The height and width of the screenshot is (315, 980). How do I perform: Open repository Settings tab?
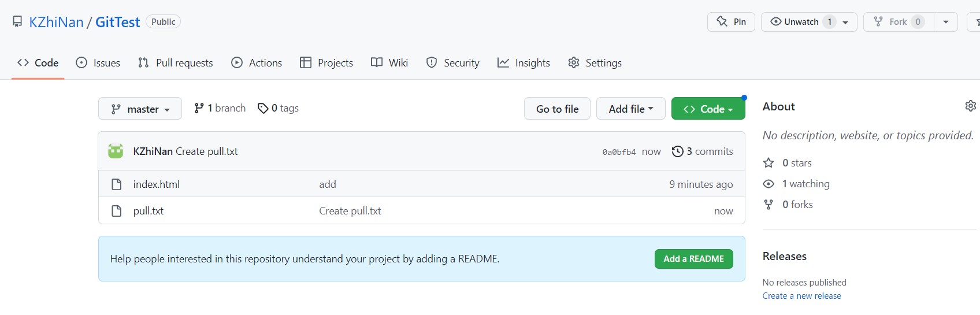[595, 63]
